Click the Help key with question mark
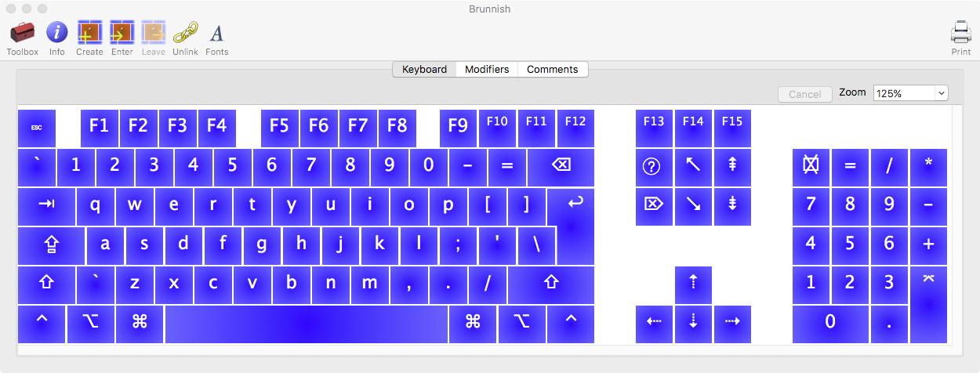980x373 pixels. click(653, 167)
